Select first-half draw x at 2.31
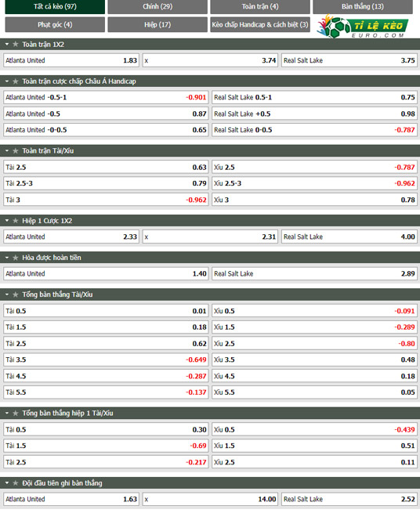Image resolution: width=420 pixels, height=513 pixels. tap(210, 237)
